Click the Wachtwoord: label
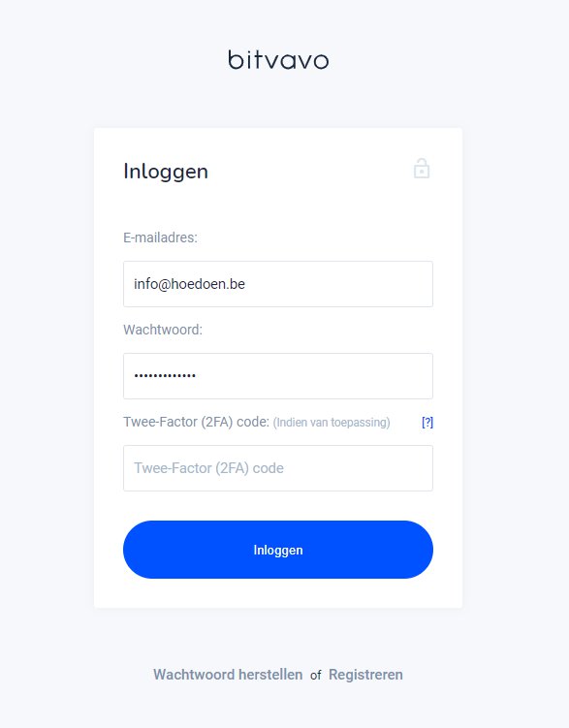 tap(163, 330)
